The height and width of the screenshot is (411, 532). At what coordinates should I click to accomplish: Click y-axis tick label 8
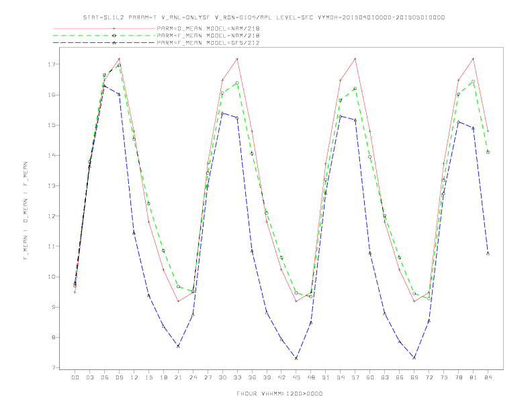point(54,337)
